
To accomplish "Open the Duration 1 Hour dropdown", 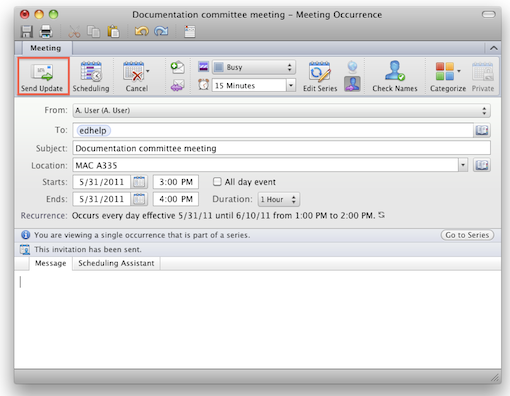I will (x=279, y=199).
